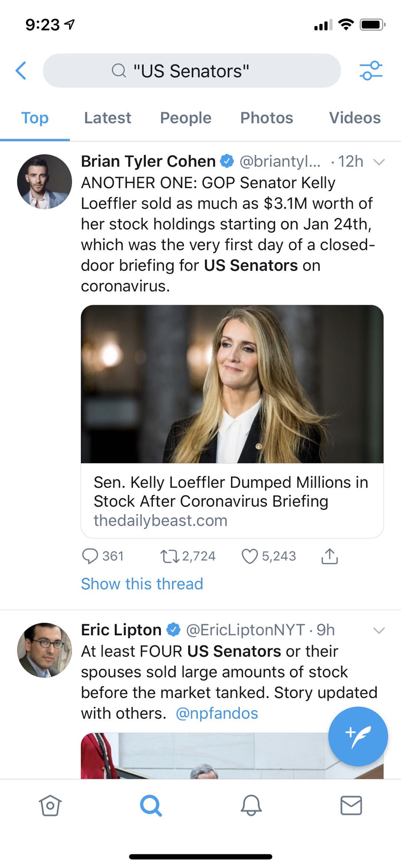This screenshot has width=401, height=868.
Task: Tap the "US Senators" search field
Action: [192, 71]
